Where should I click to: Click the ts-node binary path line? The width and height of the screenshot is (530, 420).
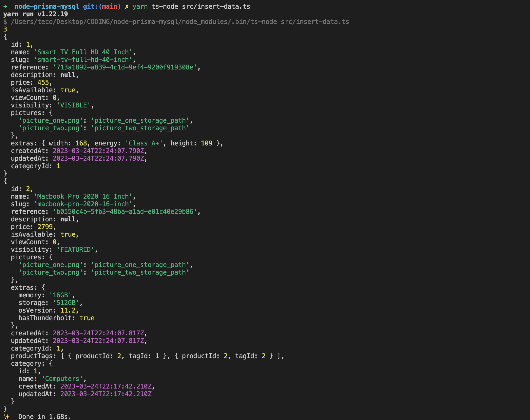tap(176, 22)
